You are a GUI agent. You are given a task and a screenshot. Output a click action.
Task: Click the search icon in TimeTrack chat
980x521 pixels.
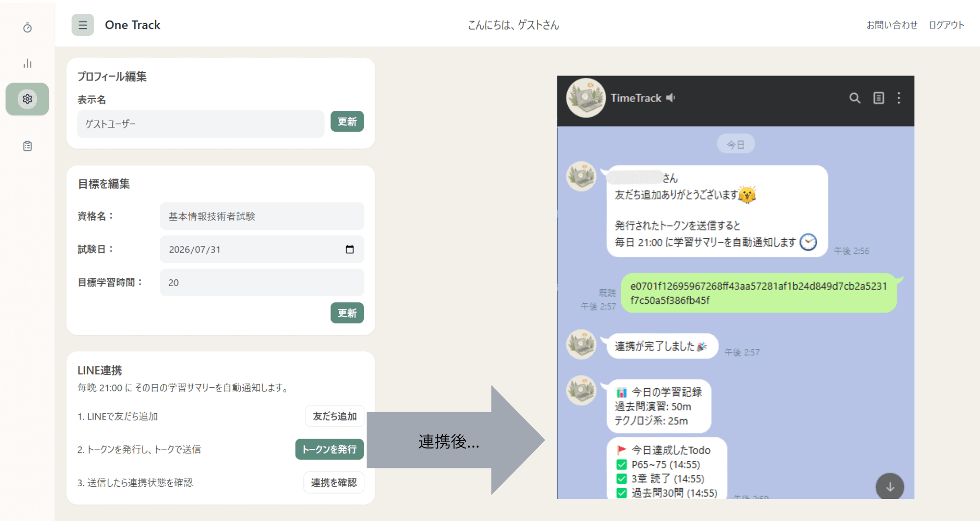click(854, 98)
